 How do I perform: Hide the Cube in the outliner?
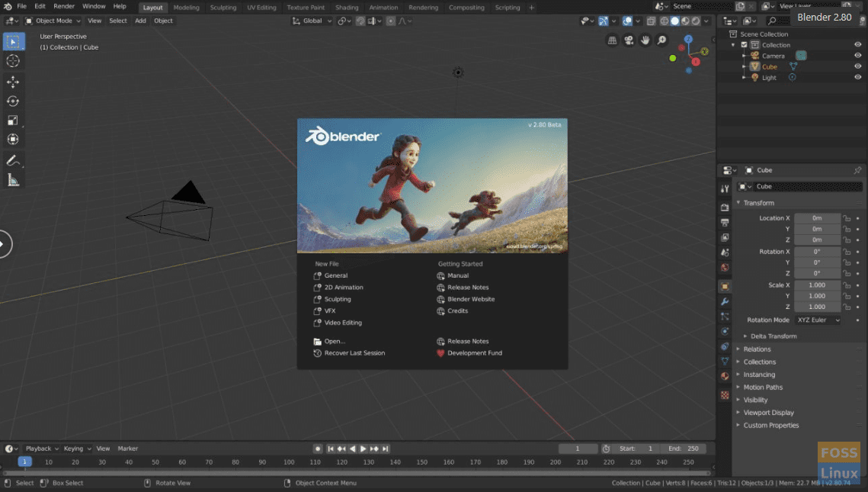tap(857, 66)
